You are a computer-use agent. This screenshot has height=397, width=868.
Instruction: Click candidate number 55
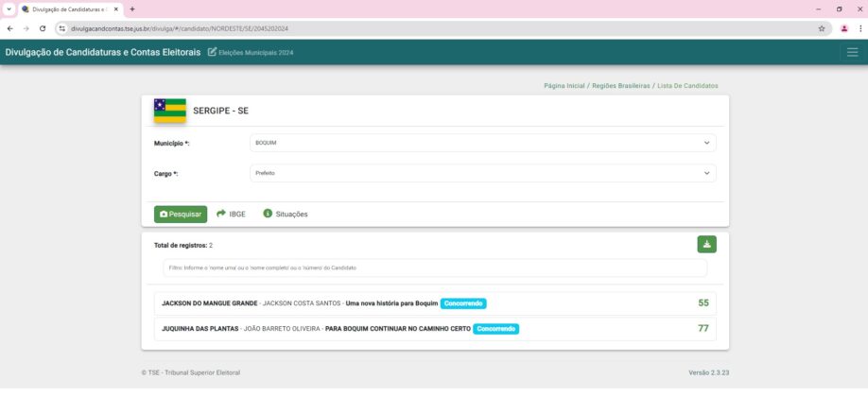pyautogui.click(x=703, y=303)
